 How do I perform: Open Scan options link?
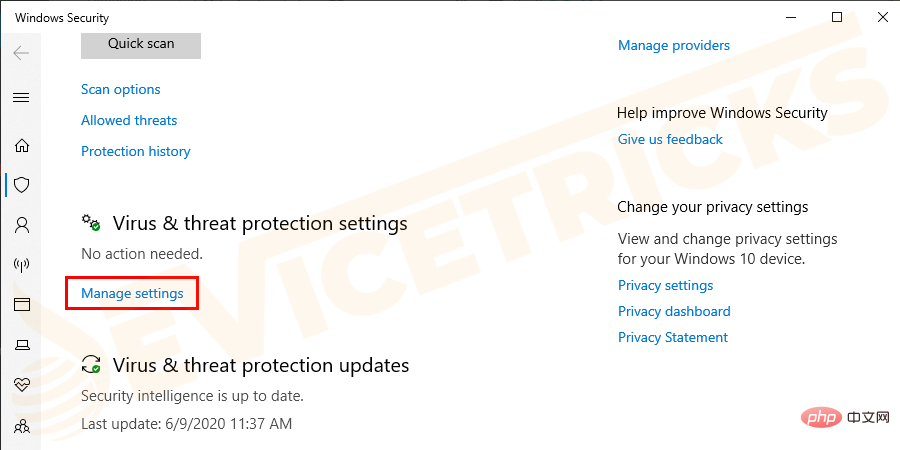point(121,89)
